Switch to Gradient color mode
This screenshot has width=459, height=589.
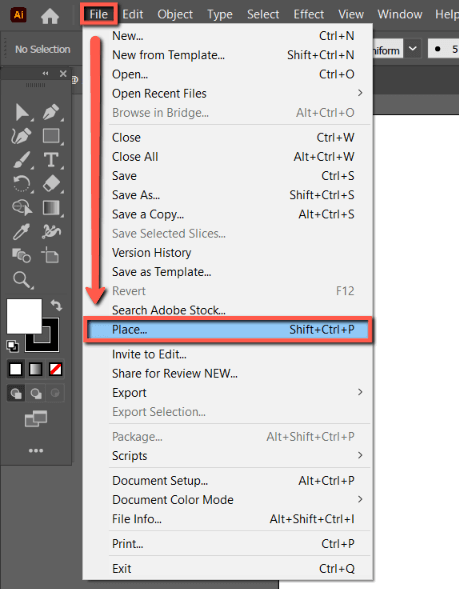coord(35,369)
